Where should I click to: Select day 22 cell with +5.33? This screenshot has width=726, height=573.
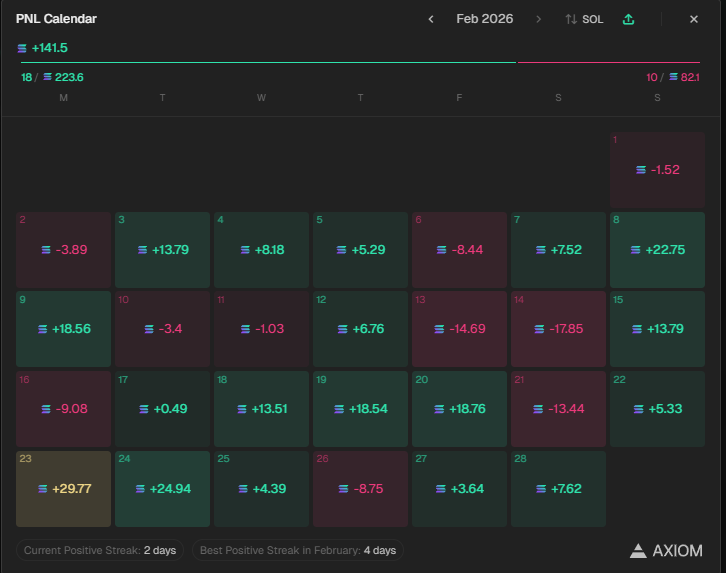point(657,409)
